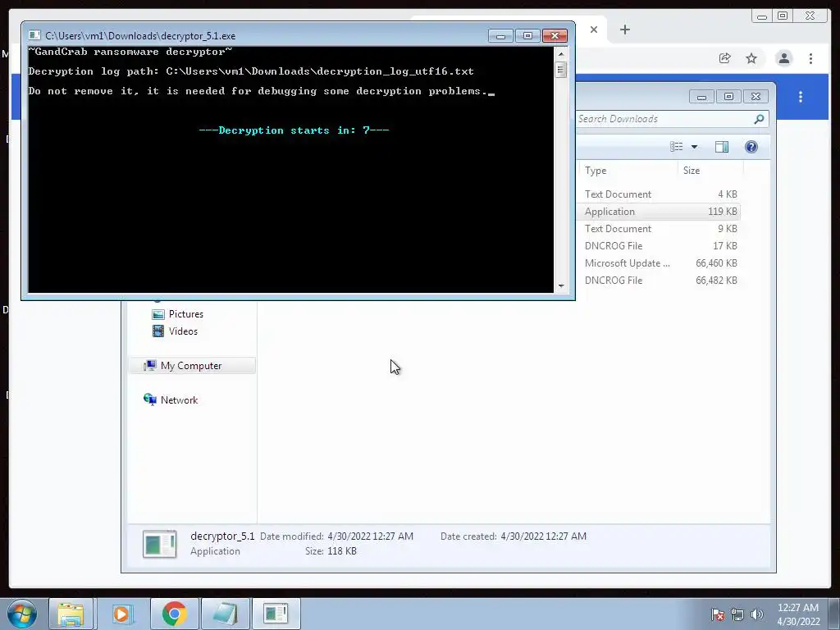
Task: Click the decryptor_5.1 name in details pane
Action: pyautogui.click(x=222, y=536)
